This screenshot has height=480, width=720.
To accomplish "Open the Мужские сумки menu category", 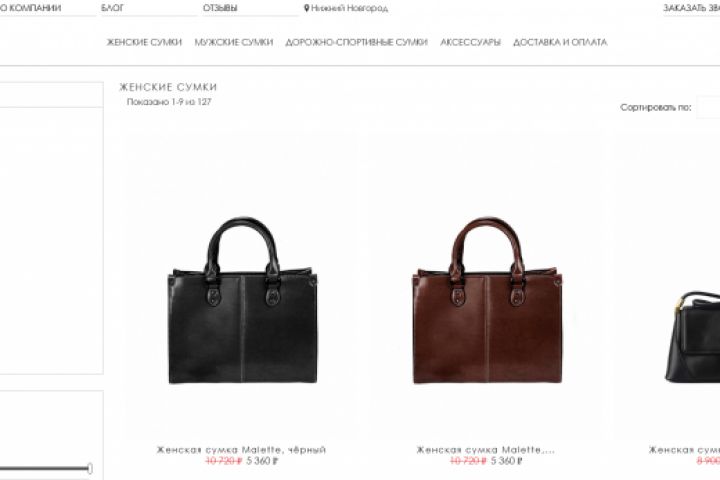I will pyautogui.click(x=234, y=42).
